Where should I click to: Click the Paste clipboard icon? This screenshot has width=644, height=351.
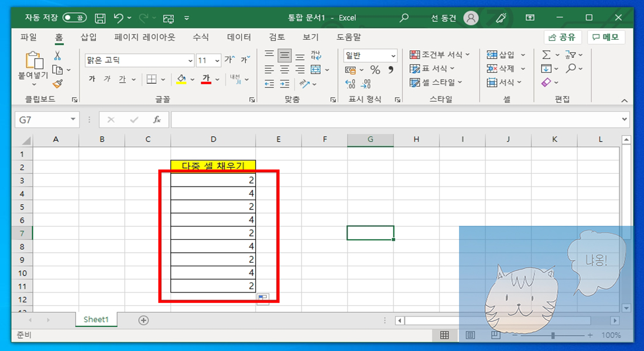[34, 60]
